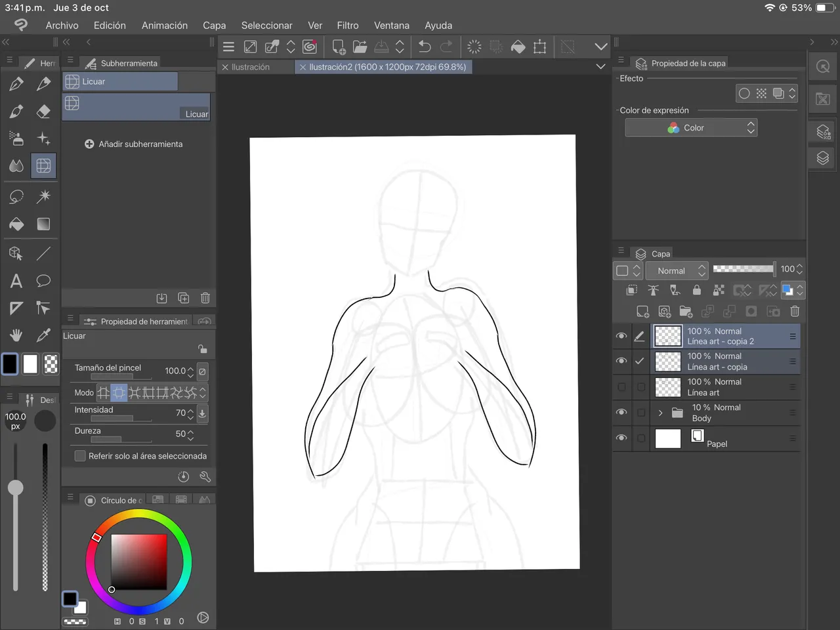The height and width of the screenshot is (630, 840).
Task: Click the lock layer icon
Action: [x=697, y=290]
